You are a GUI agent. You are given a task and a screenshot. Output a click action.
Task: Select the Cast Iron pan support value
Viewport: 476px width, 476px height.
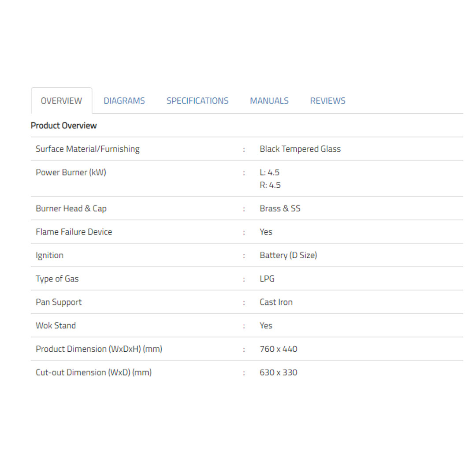tap(276, 302)
